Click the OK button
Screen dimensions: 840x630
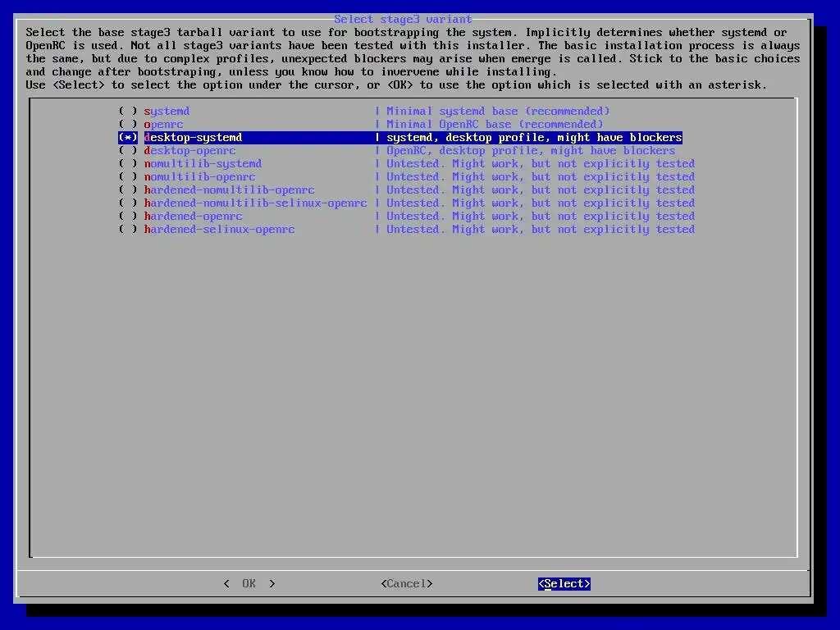tap(249, 583)
